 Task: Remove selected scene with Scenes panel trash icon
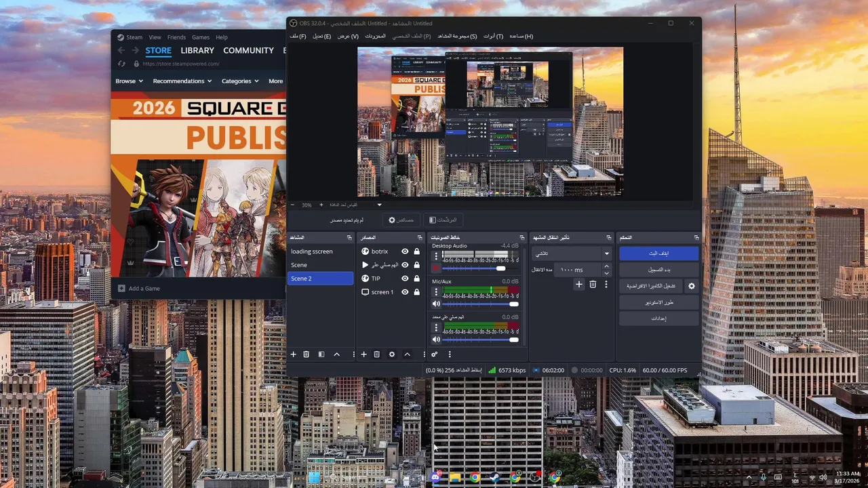point(307,354)
